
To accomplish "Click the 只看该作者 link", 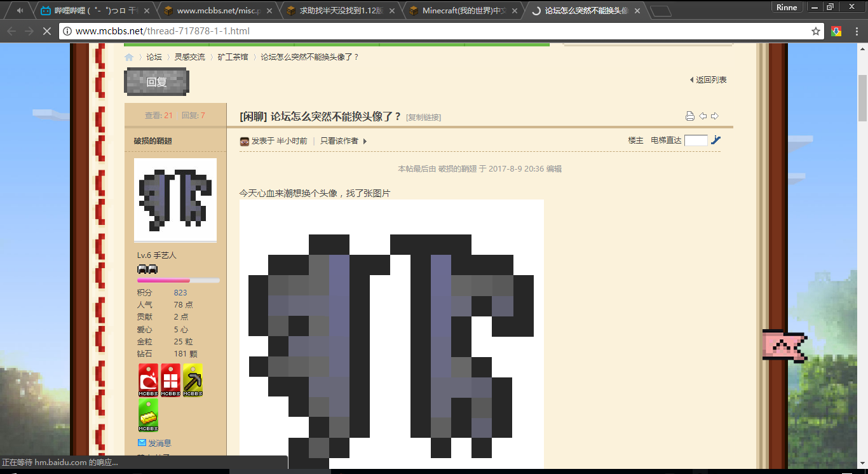I will point(339,141).
